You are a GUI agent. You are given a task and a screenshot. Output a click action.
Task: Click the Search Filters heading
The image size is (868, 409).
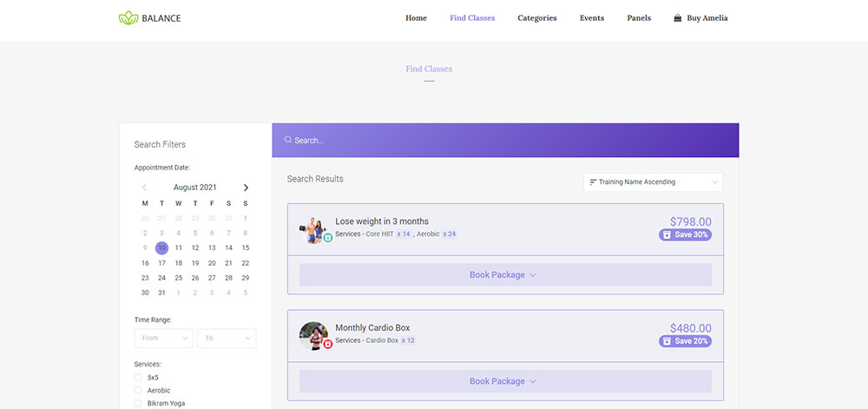click(160, 144)
